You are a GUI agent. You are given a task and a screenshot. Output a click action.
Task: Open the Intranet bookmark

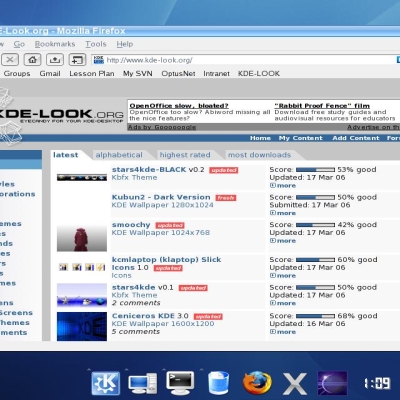[216, 74]
